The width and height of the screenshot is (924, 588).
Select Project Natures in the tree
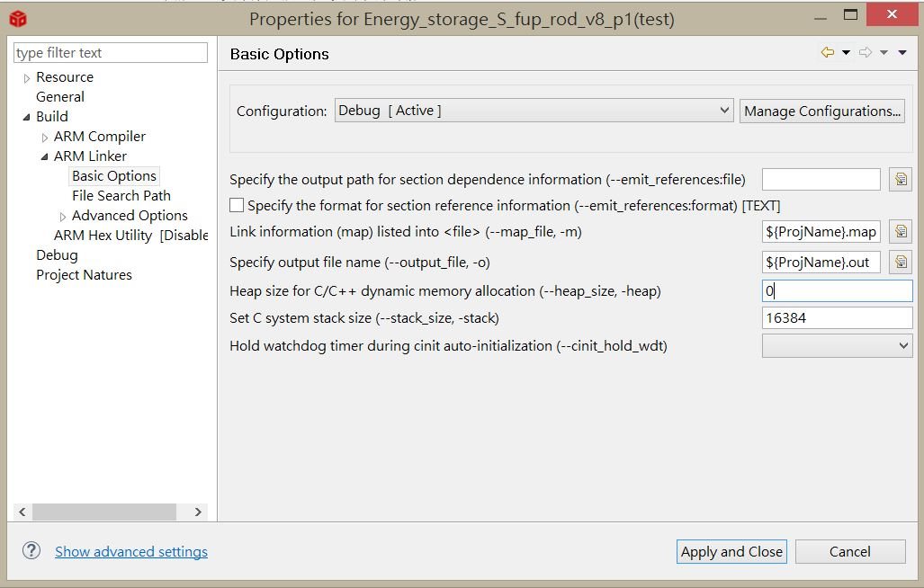coord(84,274)
